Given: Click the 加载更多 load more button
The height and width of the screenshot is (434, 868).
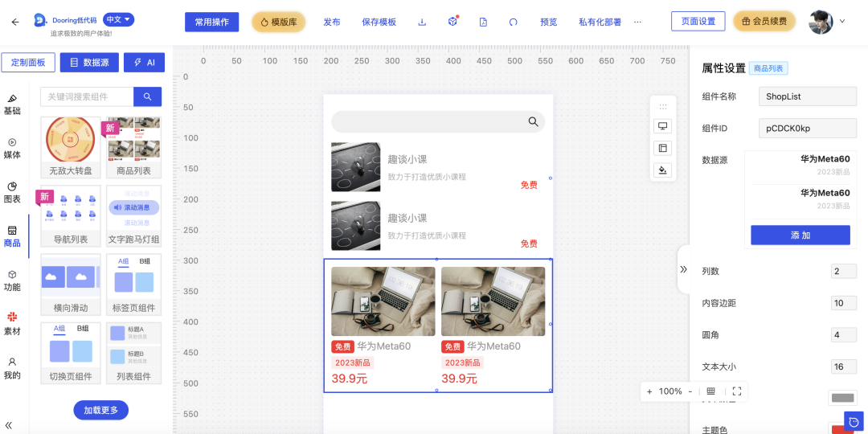Looking at the screenshot, I should 100,410.
